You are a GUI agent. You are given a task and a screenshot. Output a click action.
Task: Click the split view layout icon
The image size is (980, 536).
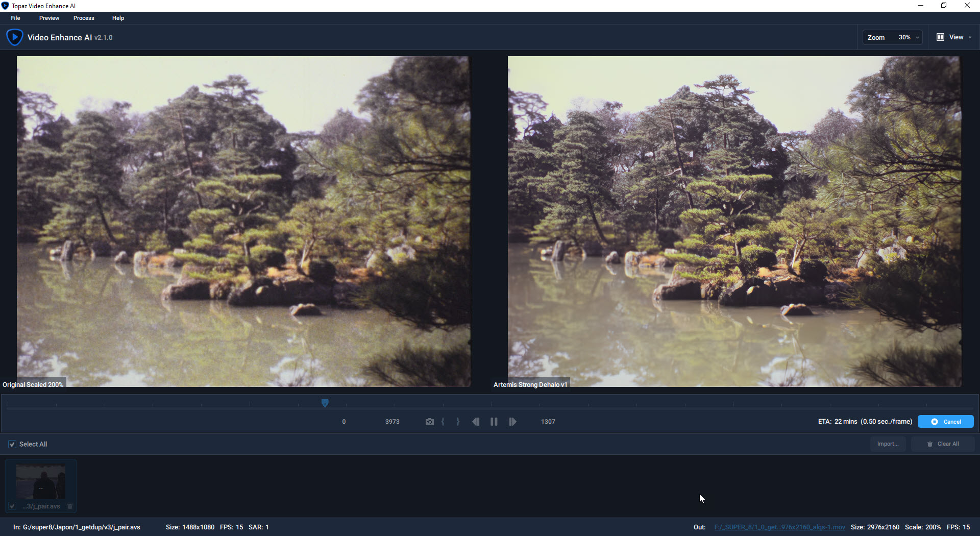(940, 37)
